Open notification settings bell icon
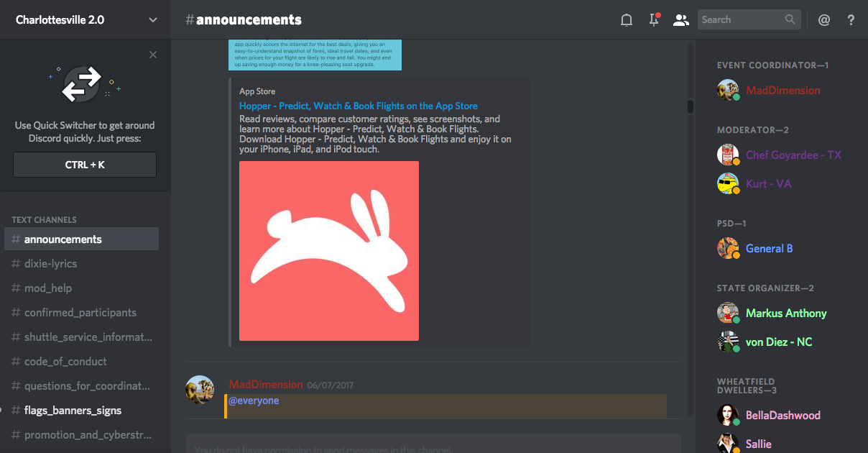Image resolution: width=868 pixels, height=453 pixels. pyautogui.click(x=627, y=20)
